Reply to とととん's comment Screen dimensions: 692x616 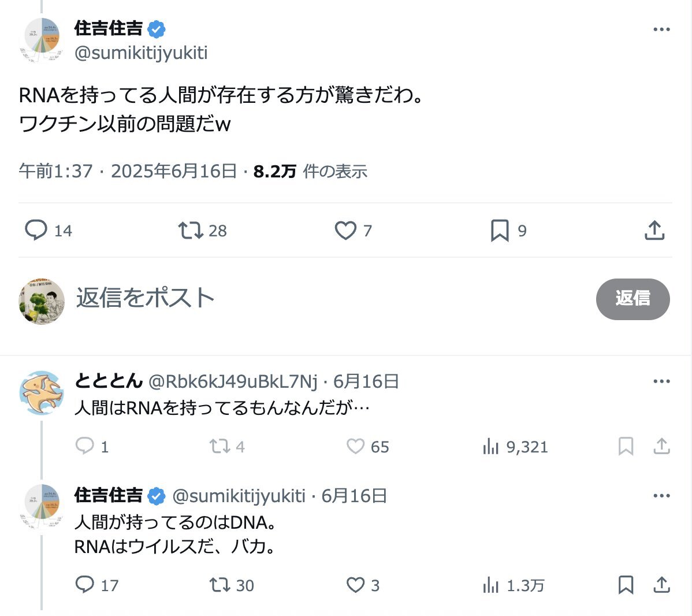pyautogui.click(x=85, y=446)
